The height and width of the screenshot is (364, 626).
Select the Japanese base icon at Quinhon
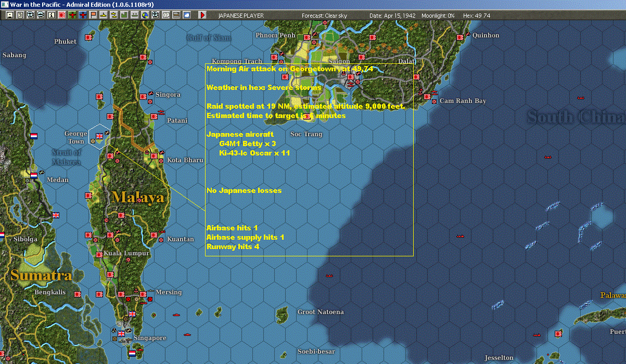[460, 37]
